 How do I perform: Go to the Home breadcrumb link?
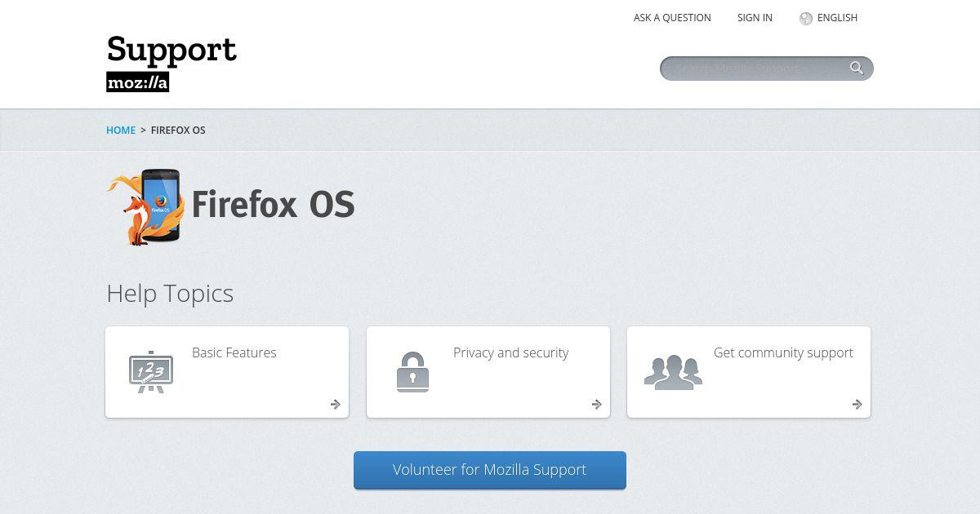coord(121,131)
